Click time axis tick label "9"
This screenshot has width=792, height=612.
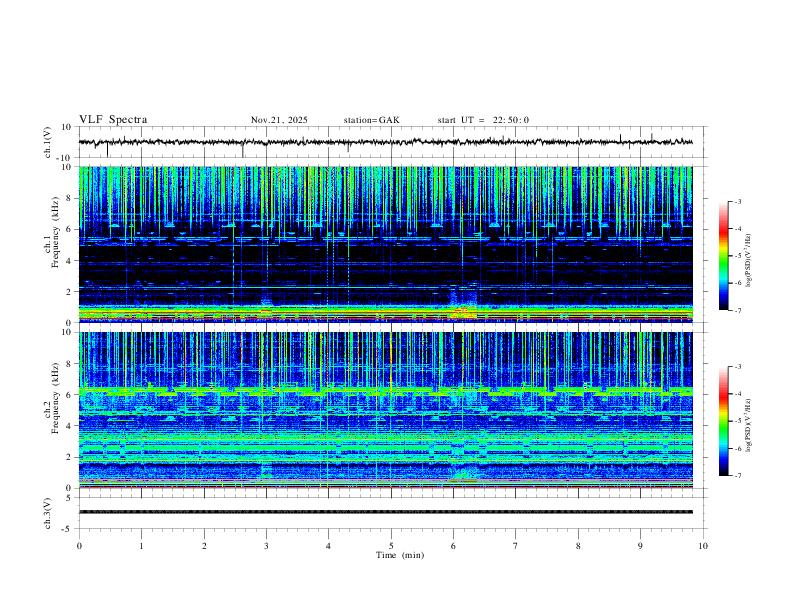tap(640, 546)
